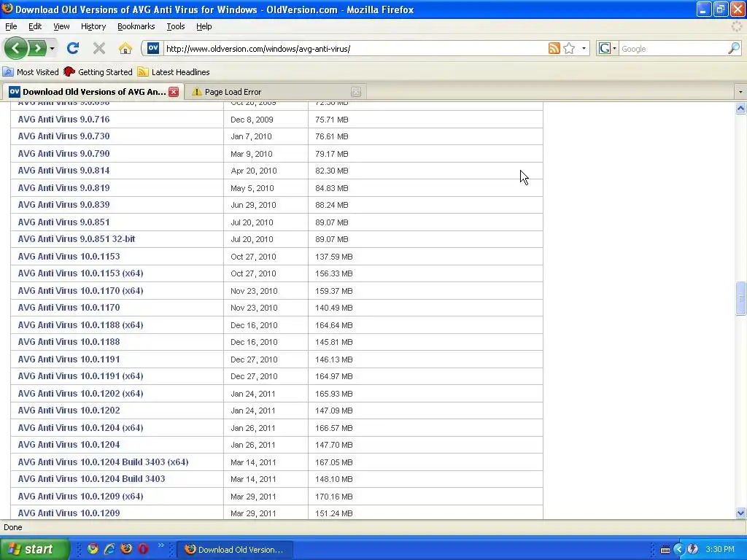Open AVG Anti Virus 10.0.1153 (x64) link

point(80,273)
